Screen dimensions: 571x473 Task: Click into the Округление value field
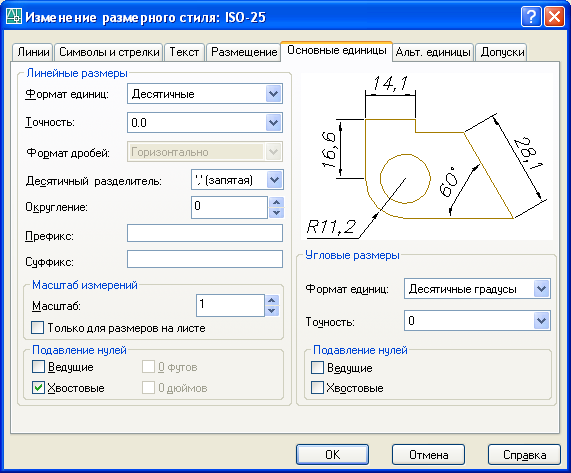[x=229, y=207]
